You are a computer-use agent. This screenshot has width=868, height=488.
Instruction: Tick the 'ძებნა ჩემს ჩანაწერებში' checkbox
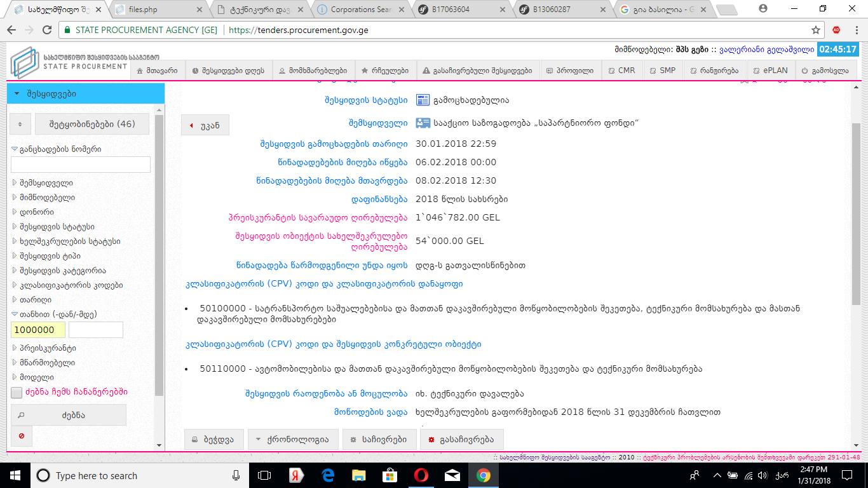(17, 393)
